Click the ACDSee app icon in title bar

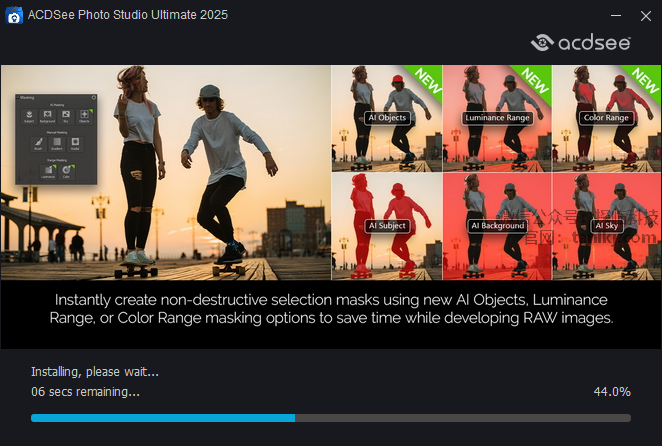click(14, 14)
